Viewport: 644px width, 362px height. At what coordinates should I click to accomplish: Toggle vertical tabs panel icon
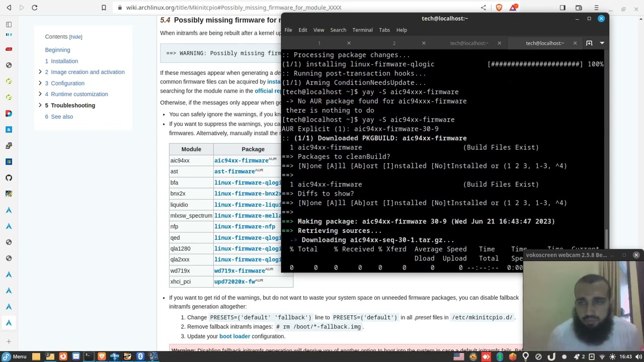tap(9, 24)
